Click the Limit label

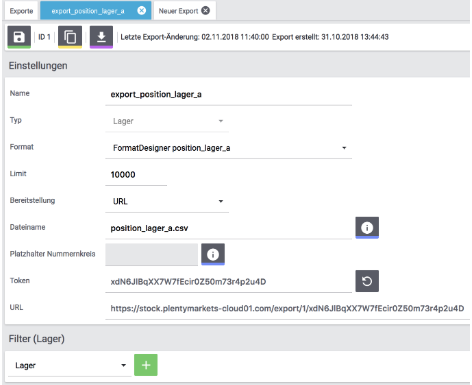(18, 174)
